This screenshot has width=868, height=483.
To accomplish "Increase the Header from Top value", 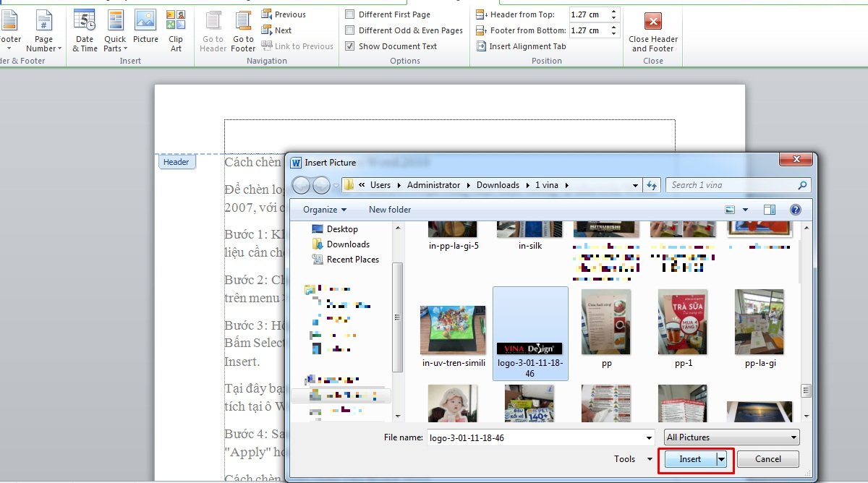I will tap(614, 12).
